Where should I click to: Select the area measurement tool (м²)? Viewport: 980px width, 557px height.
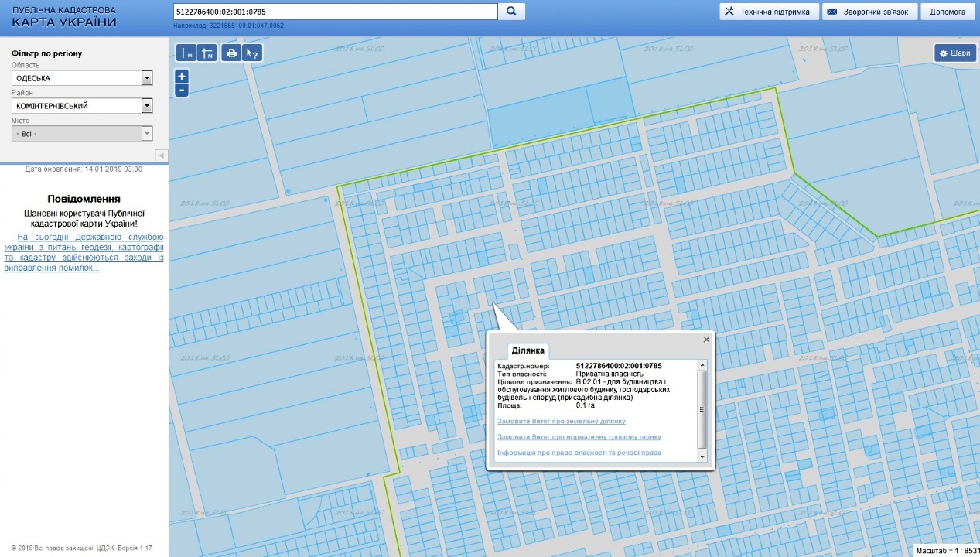(207, 53)
